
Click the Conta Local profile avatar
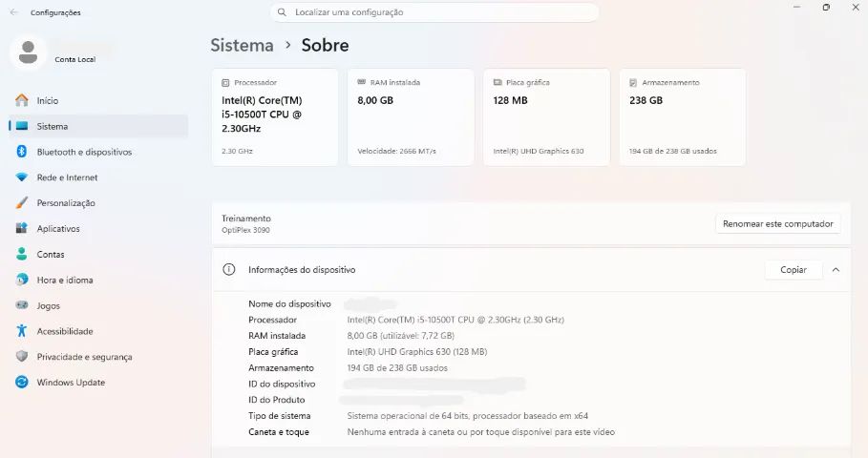[28, 52]
